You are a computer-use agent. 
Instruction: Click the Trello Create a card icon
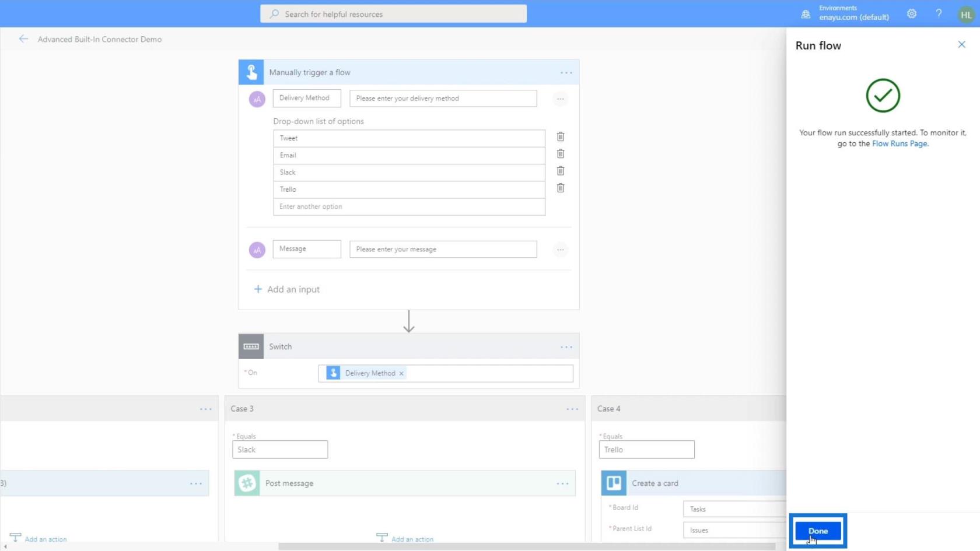click(x=614, y=483)
